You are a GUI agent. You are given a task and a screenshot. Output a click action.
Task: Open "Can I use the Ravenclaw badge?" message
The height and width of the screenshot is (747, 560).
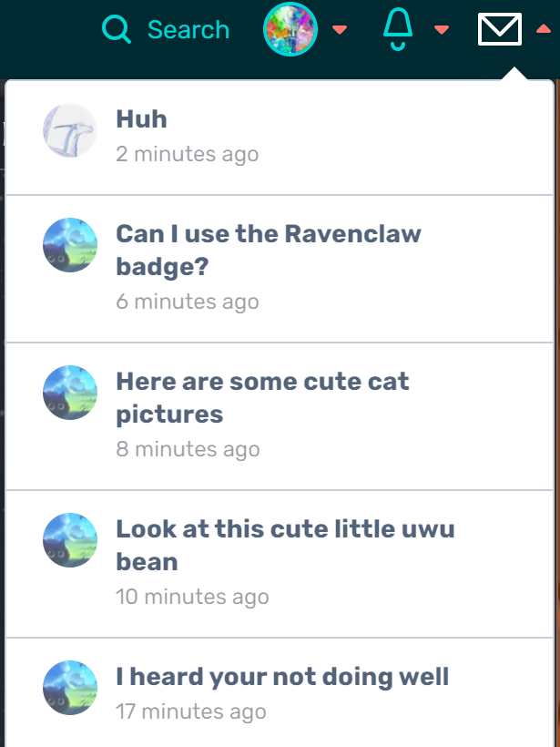(269, 250)
